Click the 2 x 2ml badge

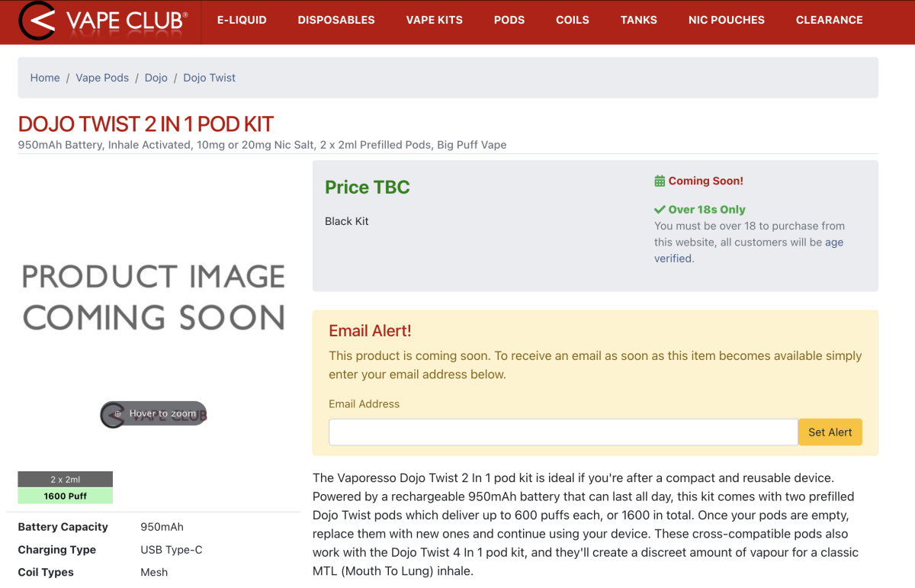[66, 480]
